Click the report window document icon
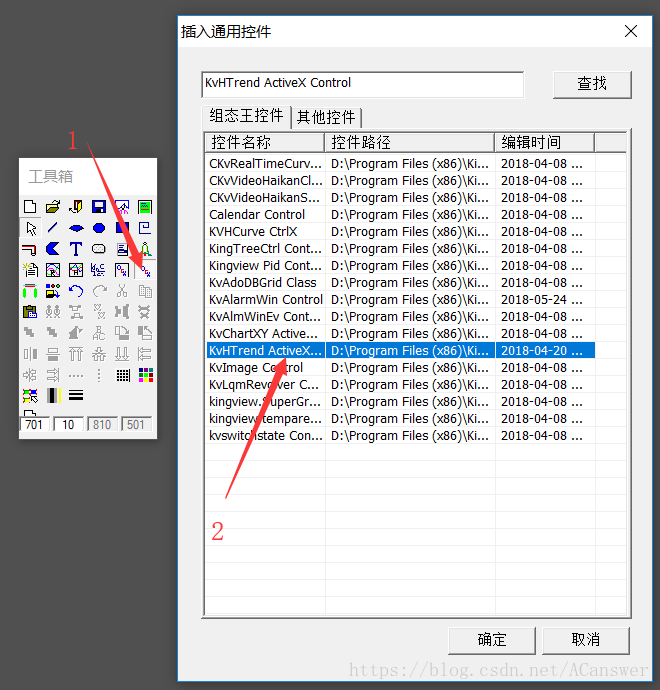 tap(30, 270)
